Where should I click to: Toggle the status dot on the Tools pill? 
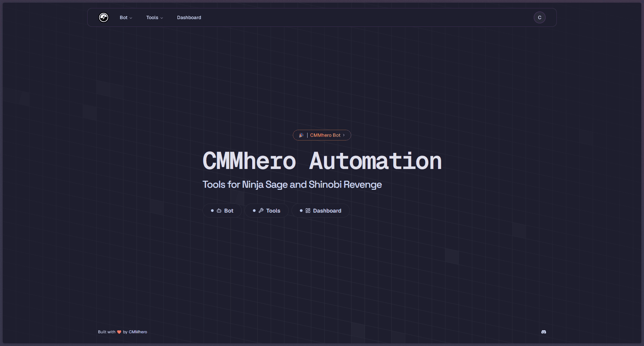(254, 211)
